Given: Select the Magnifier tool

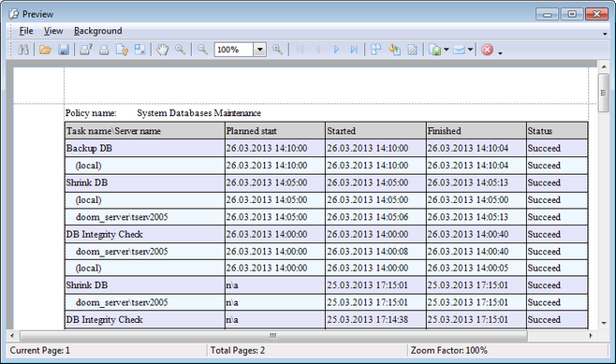Looking at the screenshot, I should 181,50.
